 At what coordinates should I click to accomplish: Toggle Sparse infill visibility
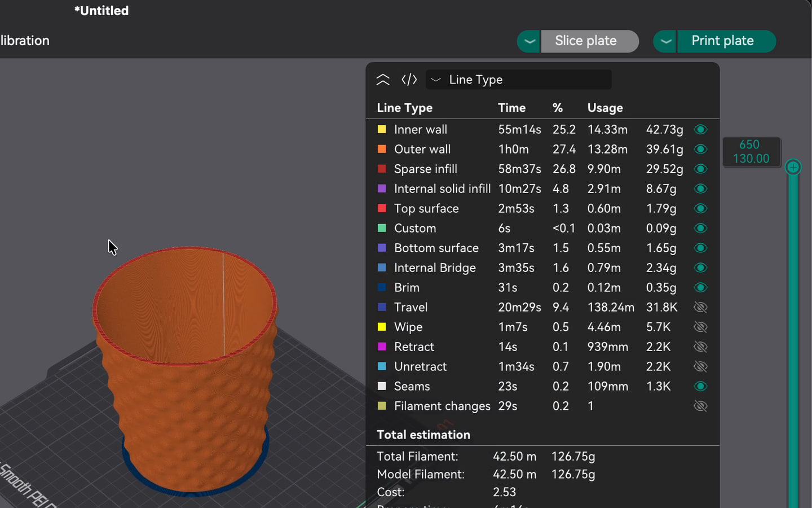pyautogui.click(x=700, y=169)
